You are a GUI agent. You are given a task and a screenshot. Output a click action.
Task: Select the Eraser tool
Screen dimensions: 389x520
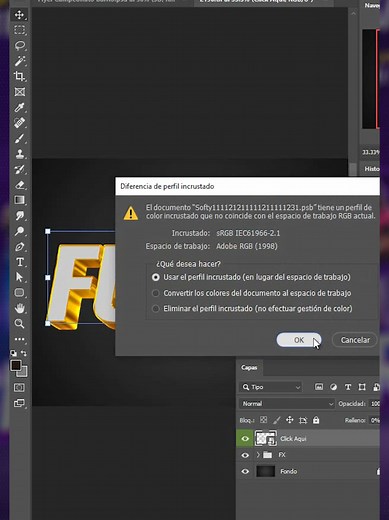pos(19,185)
